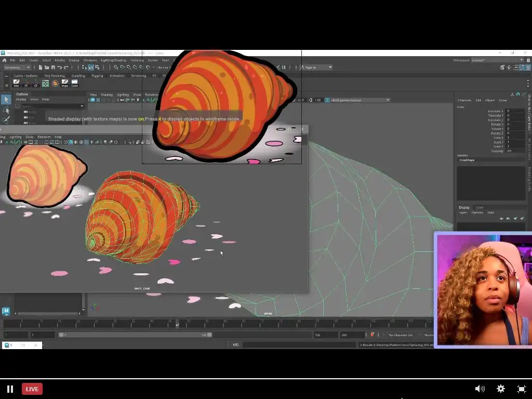Viewport: 532px width, 399px height.
Task: Click the New Scene icon
Action: (x=41, y=68)
